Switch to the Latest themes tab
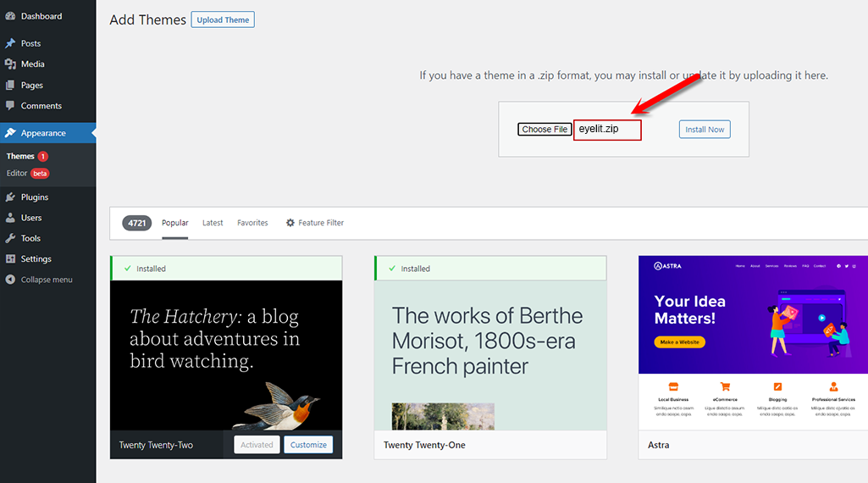The image size is (868, 483). click(x=213, y=223)
